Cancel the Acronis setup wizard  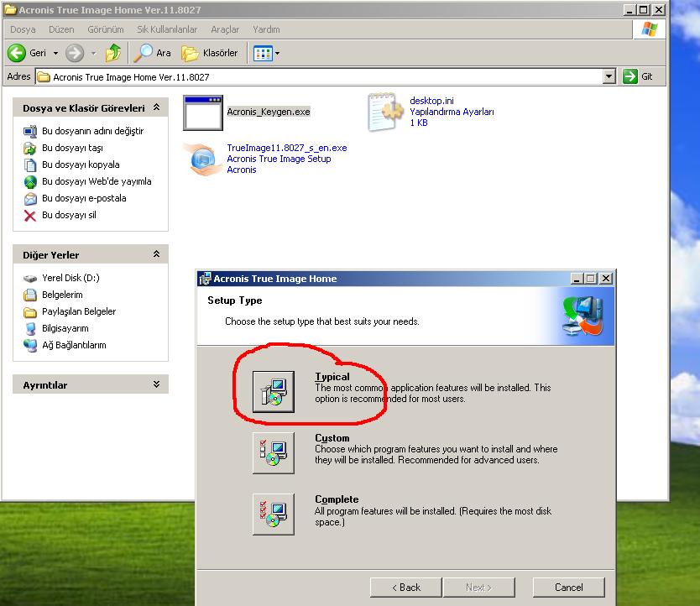tap(569, 588)
